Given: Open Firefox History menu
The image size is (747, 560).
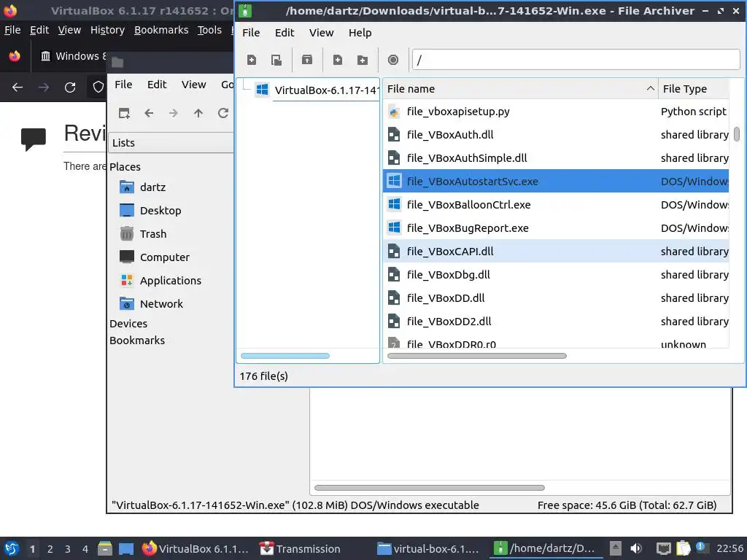Looking at the screenshot, I should click(x=107, y=30).
